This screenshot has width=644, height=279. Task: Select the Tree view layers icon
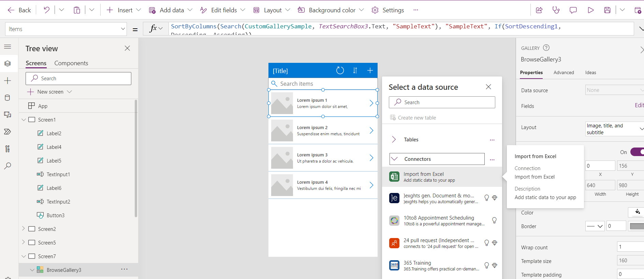[8, 64]
